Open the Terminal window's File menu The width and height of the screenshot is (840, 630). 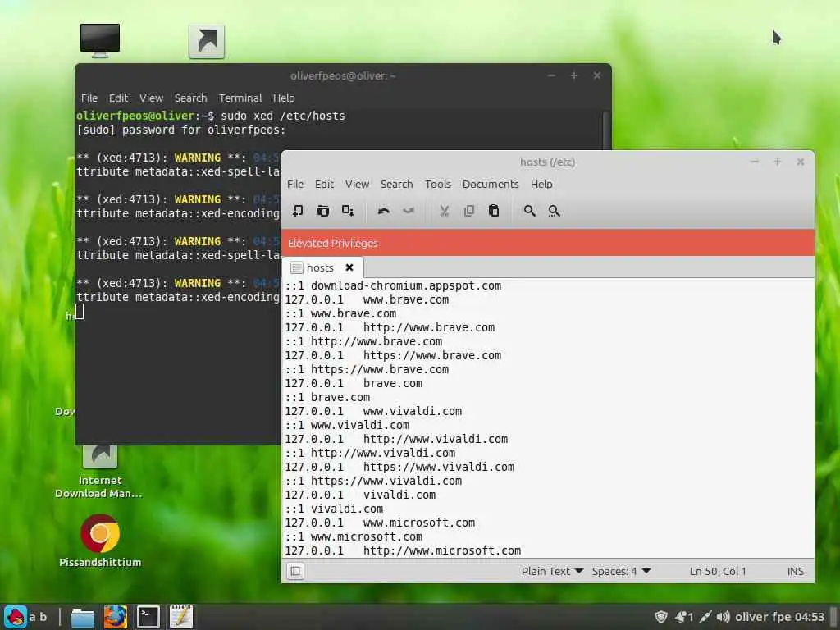click(89, 98)
